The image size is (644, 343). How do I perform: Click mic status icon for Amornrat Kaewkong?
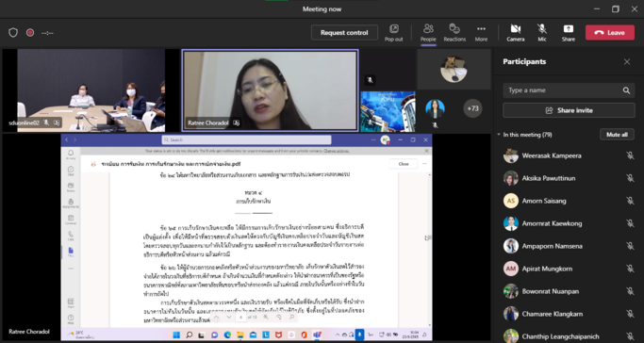630,223
